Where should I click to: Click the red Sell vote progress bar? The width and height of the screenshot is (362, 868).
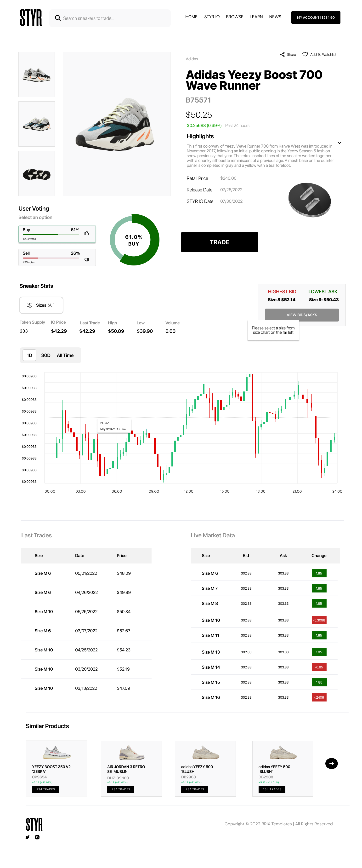click(x=51, y=258)
